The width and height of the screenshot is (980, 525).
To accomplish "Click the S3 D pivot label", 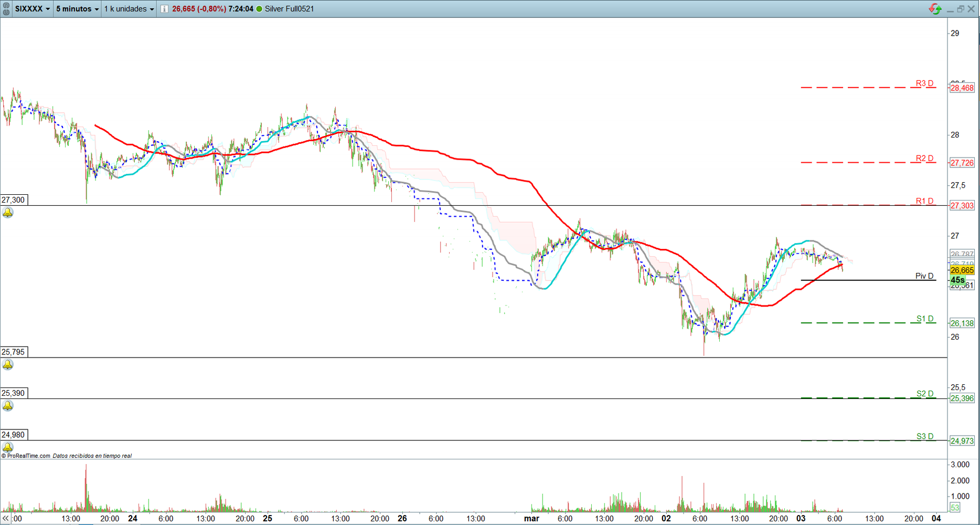I will coord(925,436).
